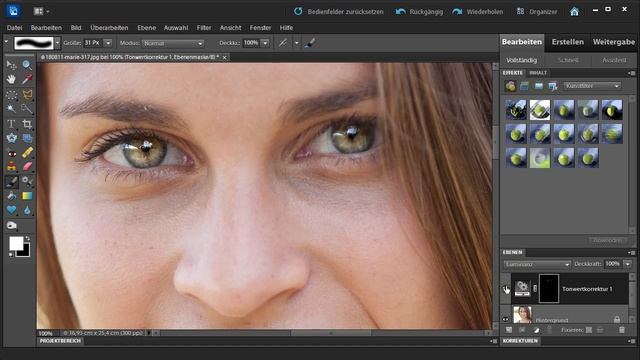This screenshot has width=640, height=360.
Task: Select the Quick Selection tool
Action: click(x=27, y=109)
